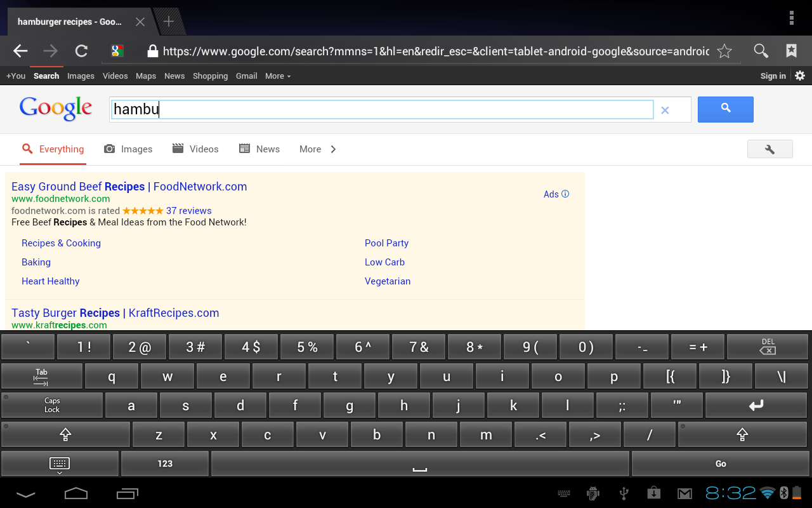The image size is (812, 508).
Task: Open Android recent apps button
Action: 128,493
